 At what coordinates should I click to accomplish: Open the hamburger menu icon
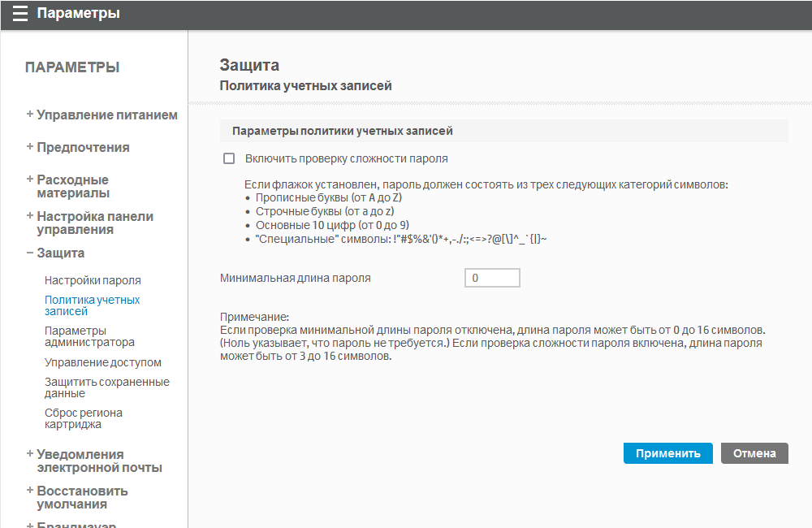(19, 14)
